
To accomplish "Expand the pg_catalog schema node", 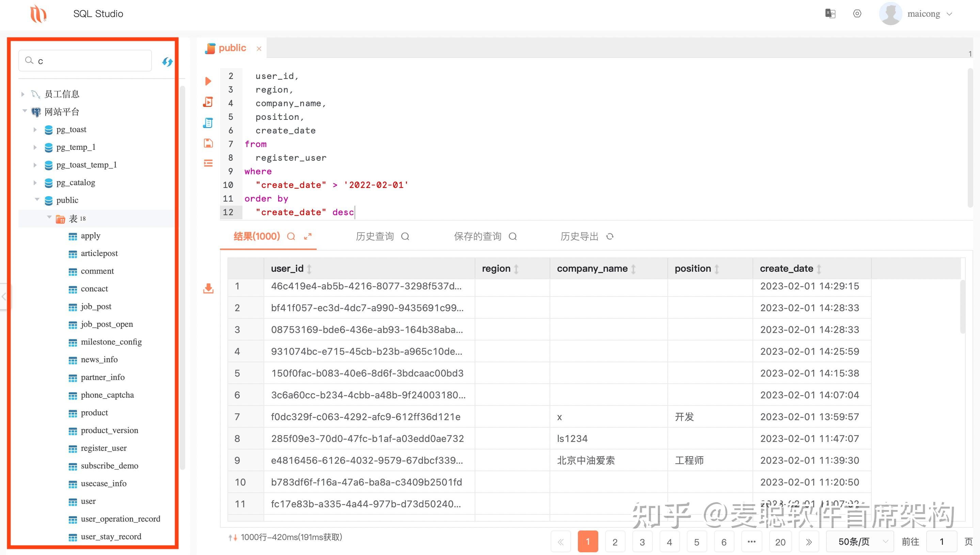I will 35,183.
